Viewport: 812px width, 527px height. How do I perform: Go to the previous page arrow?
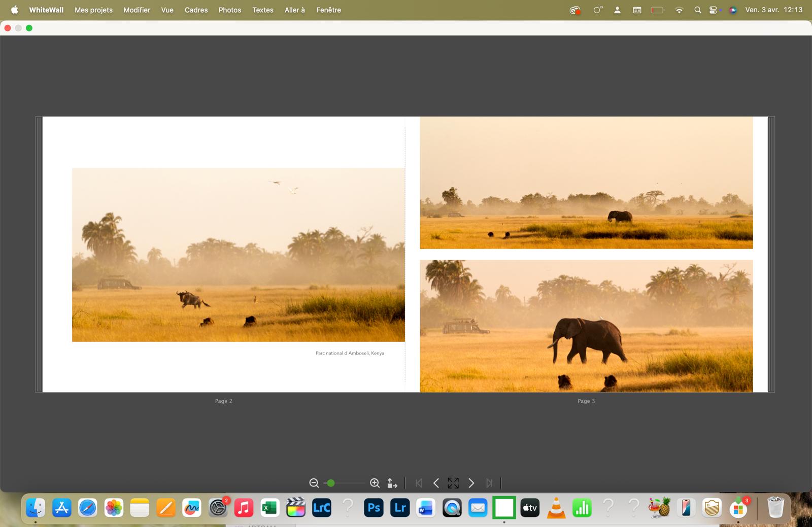(436, 483)
